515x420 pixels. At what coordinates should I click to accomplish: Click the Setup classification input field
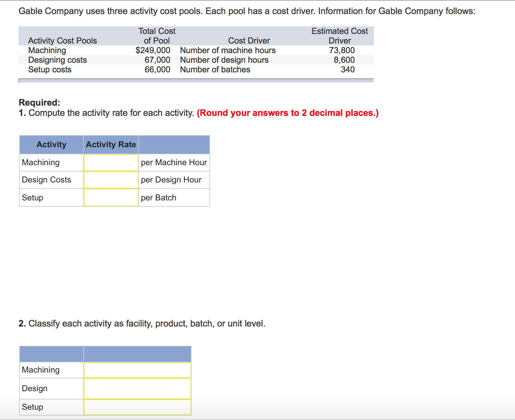point(137,407)
